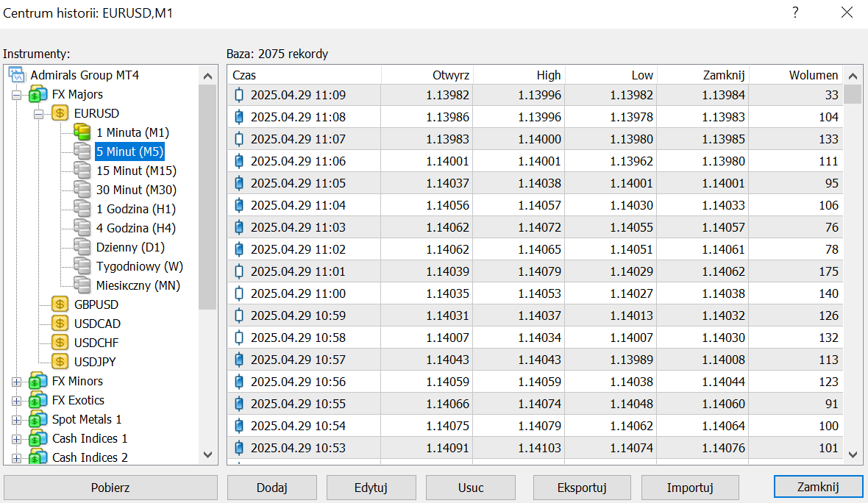Click the candle icon of the 10:57 record
Viewport: 868px width, 503px height.
pos(239,360)
